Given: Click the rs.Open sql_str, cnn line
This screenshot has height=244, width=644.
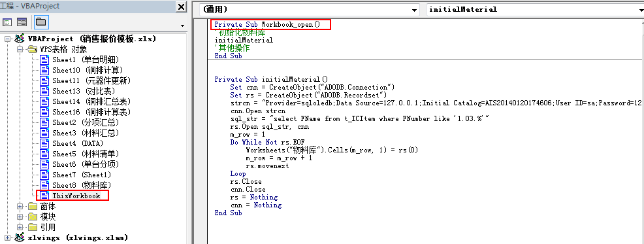Looking at the screenshot, I should pos(270,127).
